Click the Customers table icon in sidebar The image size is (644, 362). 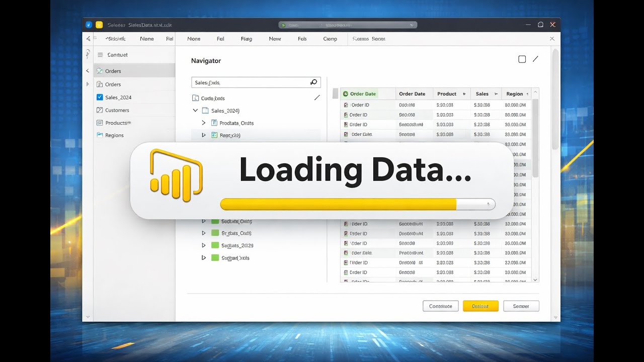(100, 110)
